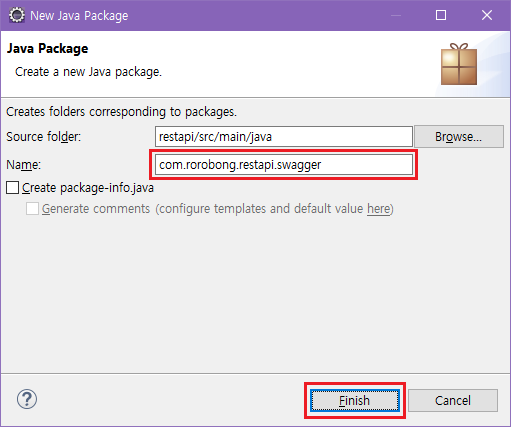511x427 pixels.
Task: Confirm package creation with Finish
Action: click(355, 400)
